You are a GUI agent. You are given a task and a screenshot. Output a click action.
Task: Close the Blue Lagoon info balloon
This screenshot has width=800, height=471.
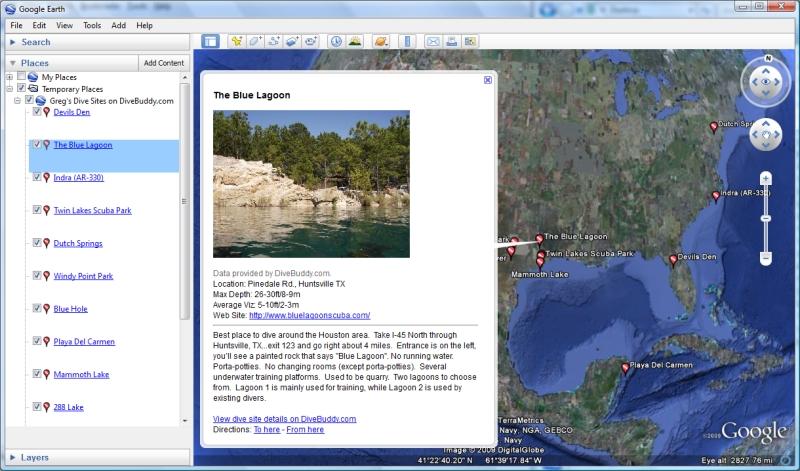488,80
